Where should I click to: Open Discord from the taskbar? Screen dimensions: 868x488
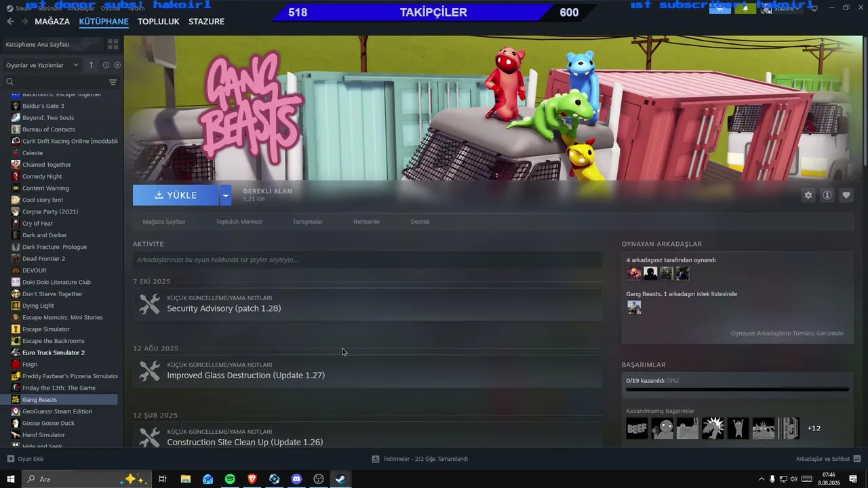[x=296, y=479]
